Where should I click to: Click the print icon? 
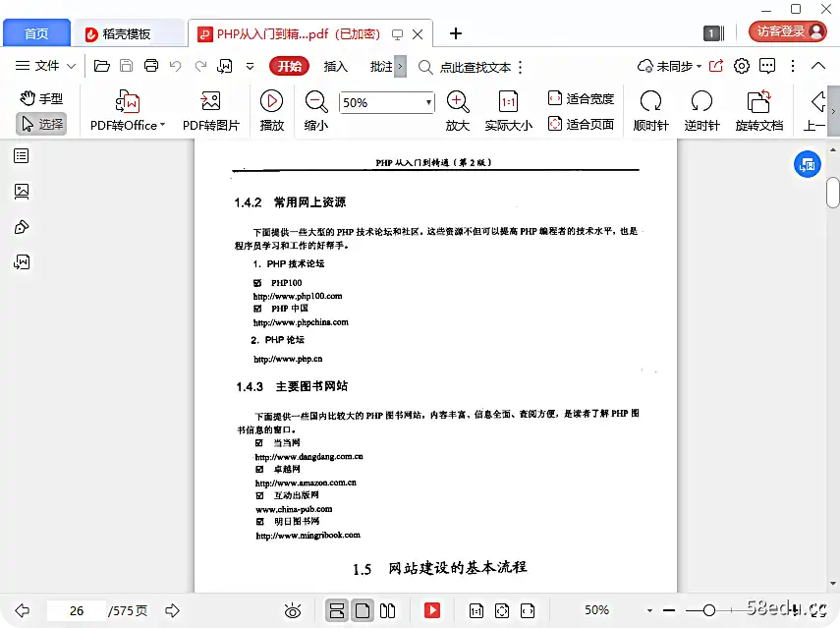pyautogui.click(x=151, y=66)
